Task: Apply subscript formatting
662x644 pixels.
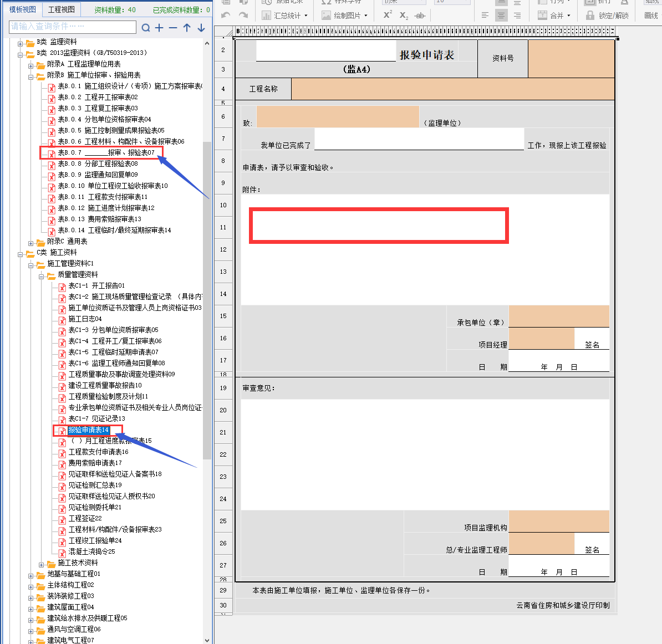Action: pos(404,16)
